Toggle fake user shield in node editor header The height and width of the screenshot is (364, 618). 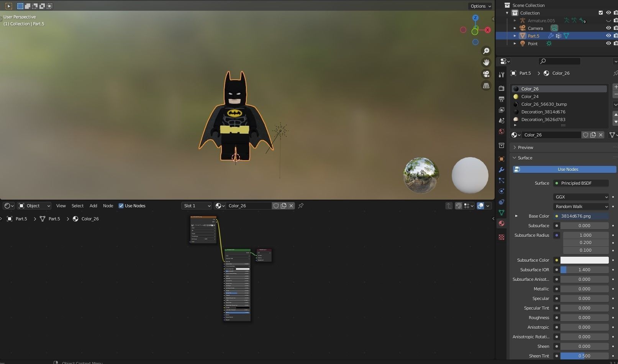point(276,206)
